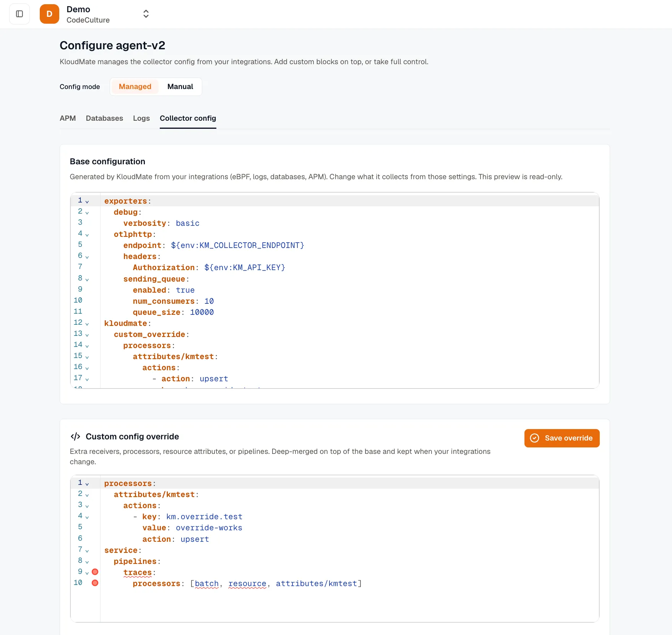Screen dimensions: 672x635
Task: Collapse the exporters block in base configuration
Action: [87, 201]
